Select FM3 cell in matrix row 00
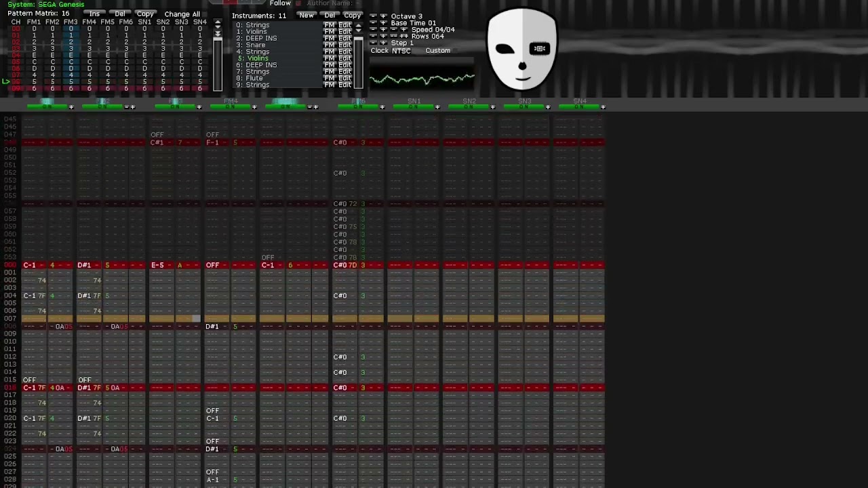 click(71, 29)
